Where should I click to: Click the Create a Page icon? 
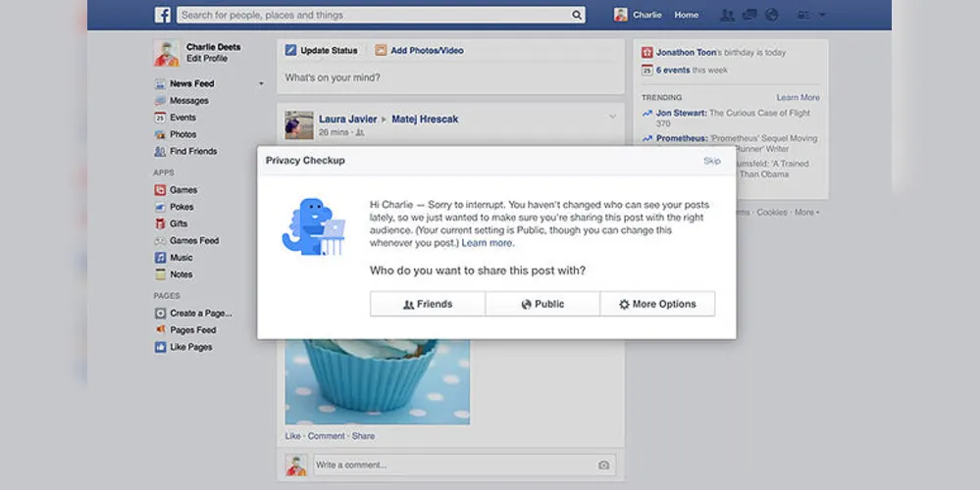(160, 313)
